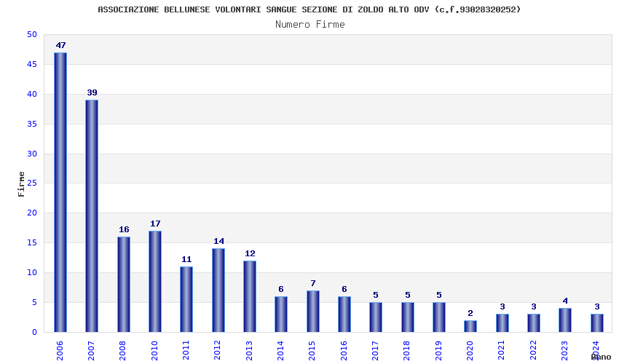Screen dimensions: 619x364
Task: Click the 2015 bar with value 7
Action: (313, 311)
